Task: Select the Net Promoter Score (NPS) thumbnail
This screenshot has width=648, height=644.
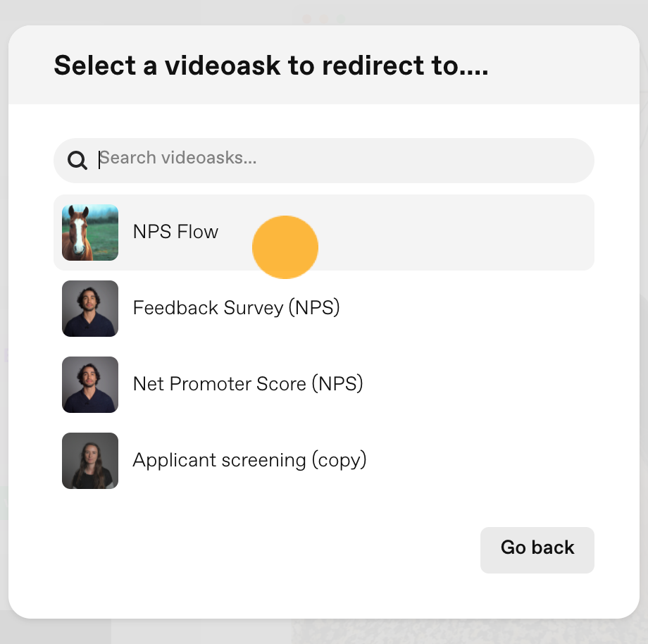Action: [90, 385]
